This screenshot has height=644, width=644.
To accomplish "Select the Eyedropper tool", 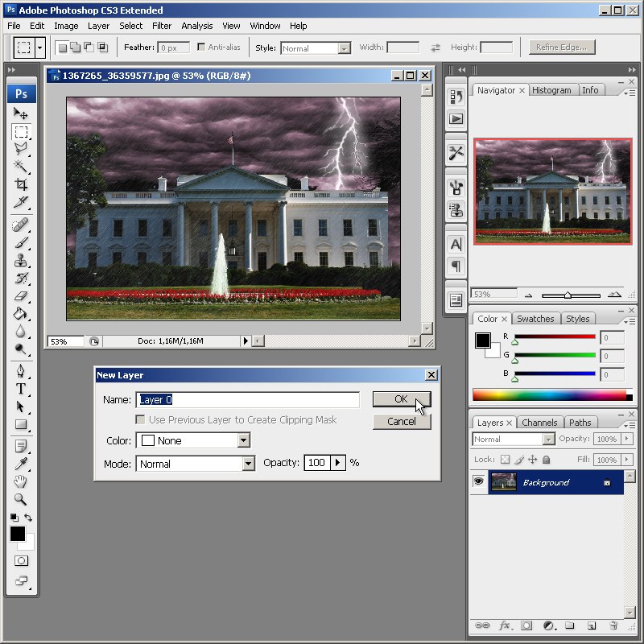I will pyautogui.click(x=21, y=464).
